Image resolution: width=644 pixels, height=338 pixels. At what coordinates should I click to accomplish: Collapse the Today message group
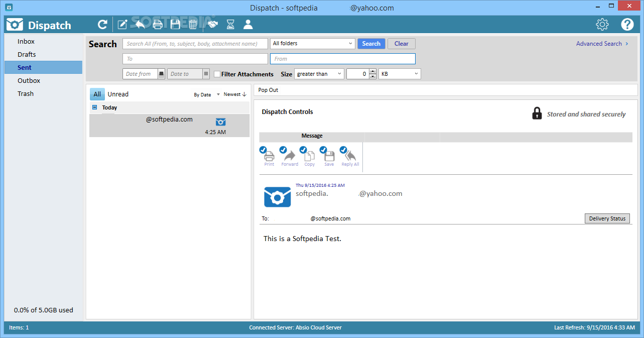click(x=95, y=107)
